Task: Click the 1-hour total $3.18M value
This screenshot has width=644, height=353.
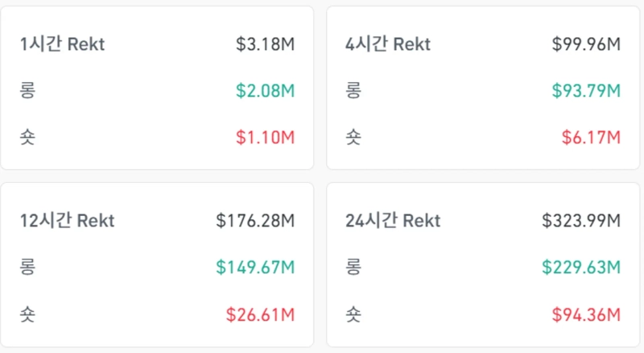Action: click(266, 44)
